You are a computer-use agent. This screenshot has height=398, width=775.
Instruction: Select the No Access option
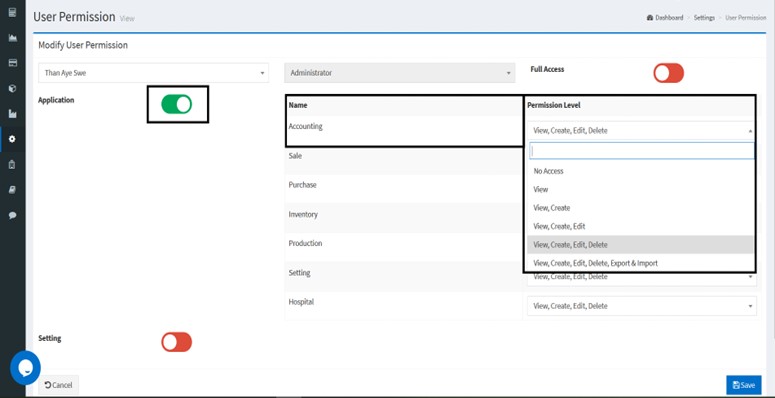[641, 171]
